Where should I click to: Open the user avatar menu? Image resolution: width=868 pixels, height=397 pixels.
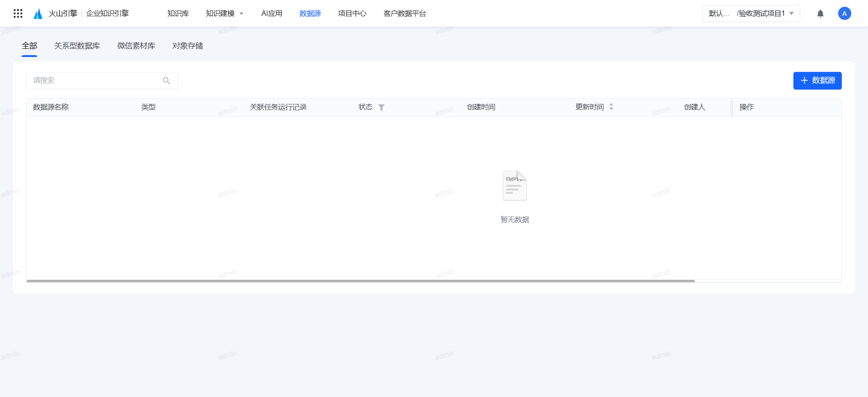click(x=844, y=14)
